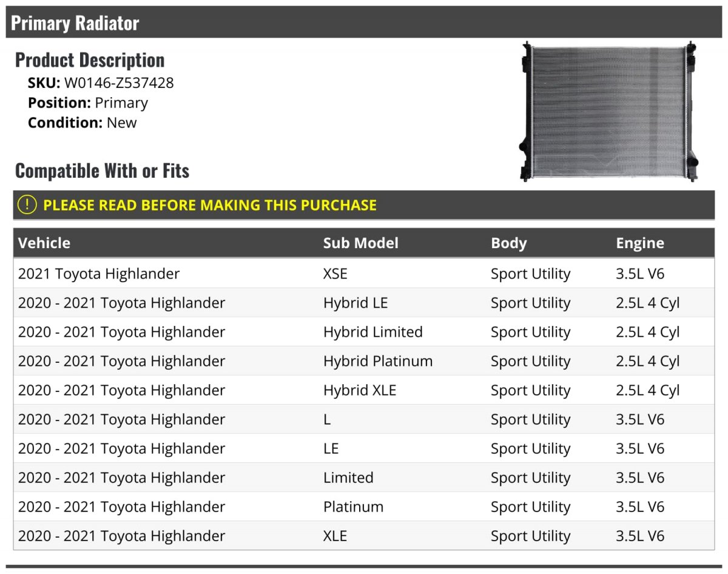Open the radiator product image
Screen dimensions: 728x574
(608, 111)
